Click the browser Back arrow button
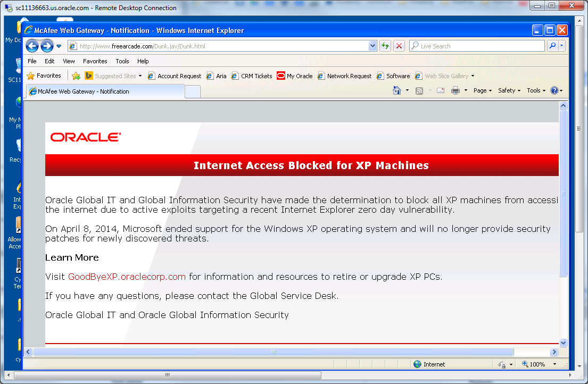This screenshot has height=384, width=588. click(x=32, y=46)
